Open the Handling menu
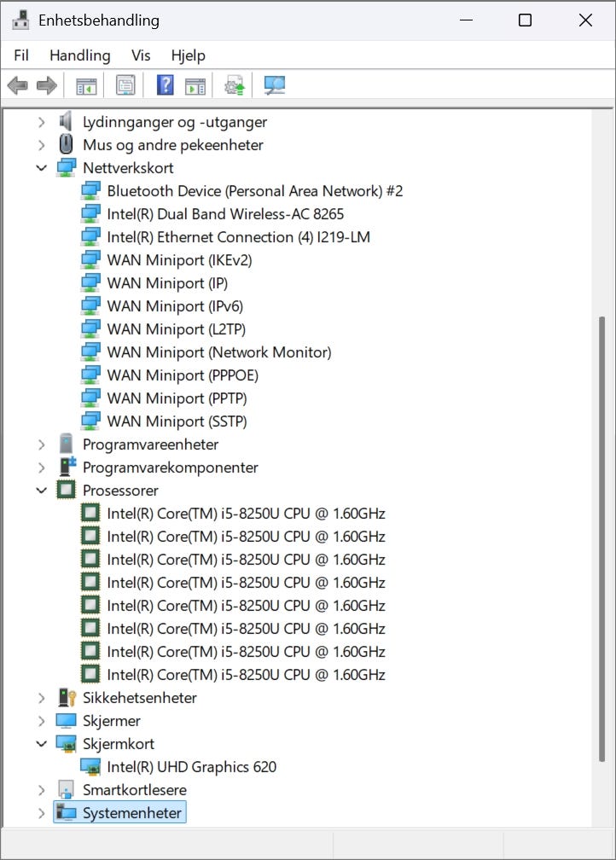This screenshot has height=860, width=616. click(x=80, y=55)
